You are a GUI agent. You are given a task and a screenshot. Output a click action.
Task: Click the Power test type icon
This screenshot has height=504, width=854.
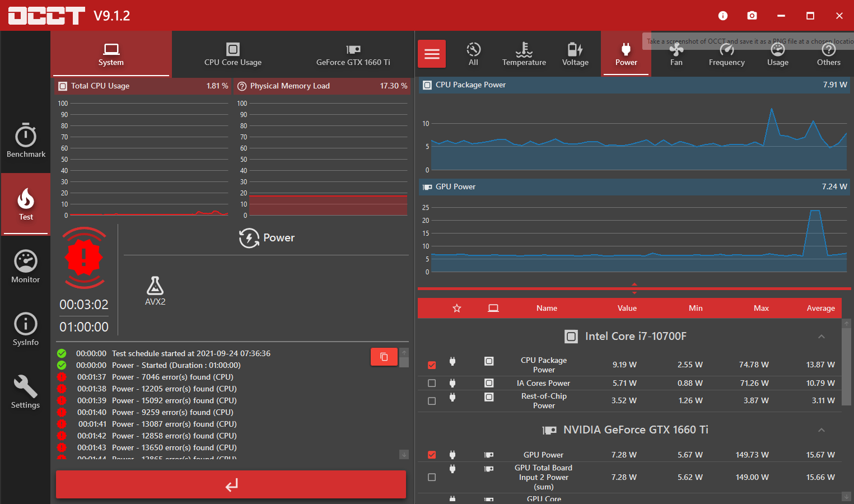[249, 238]
